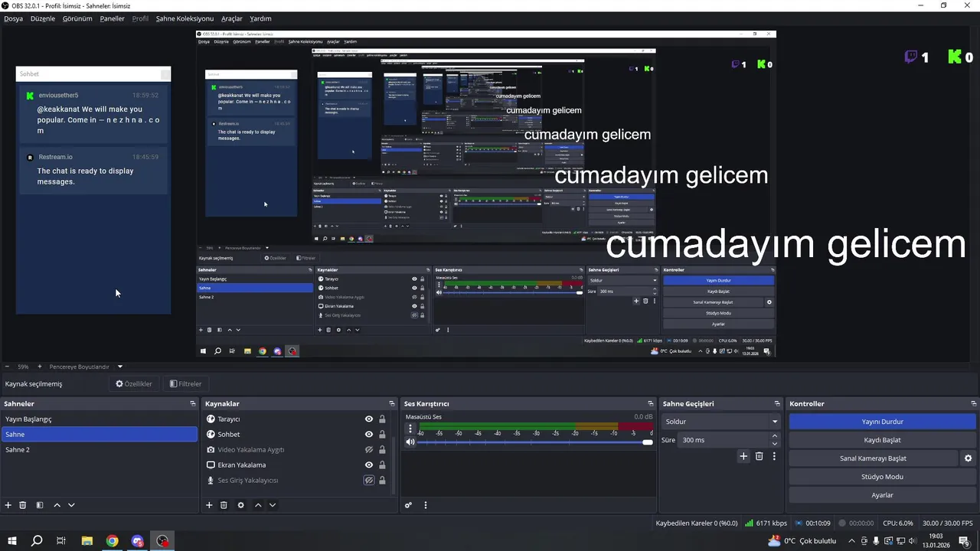Viewport: 980px width, 551px height.
Task: Open the Soldur transition dropdown
Action: click(720, 422)
